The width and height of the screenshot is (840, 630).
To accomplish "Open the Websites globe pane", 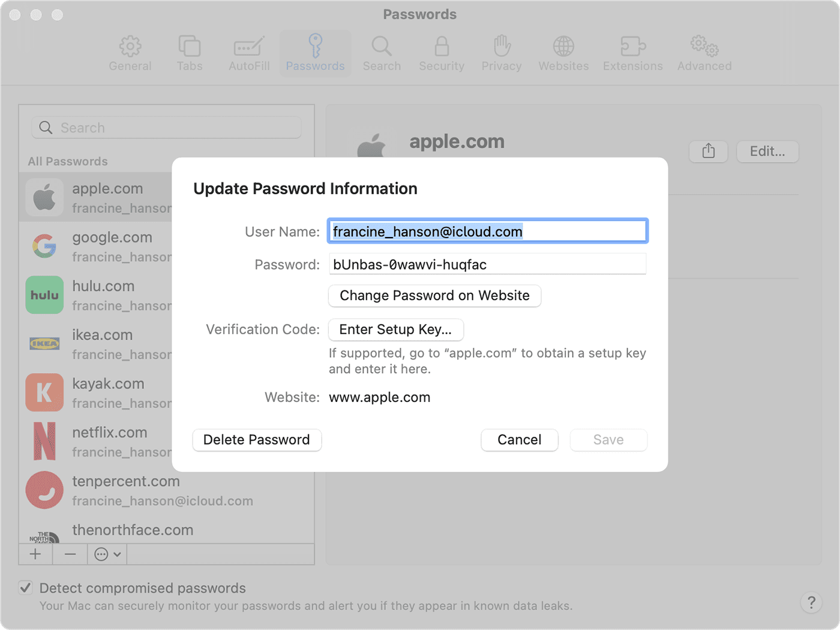I will 563,54.
